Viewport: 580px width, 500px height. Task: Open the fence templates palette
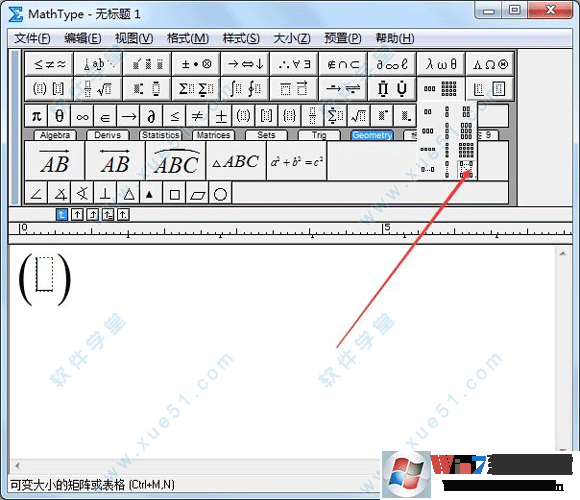click(x=49, y=89)
